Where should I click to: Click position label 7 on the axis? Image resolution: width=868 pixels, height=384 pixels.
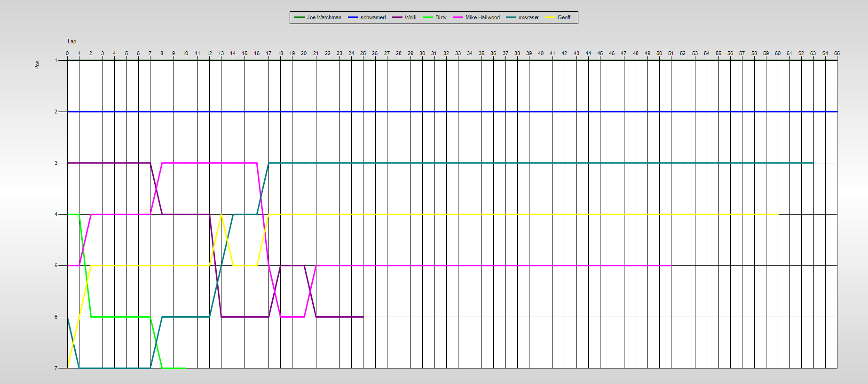pyautogui.click(x=56, y=368)
